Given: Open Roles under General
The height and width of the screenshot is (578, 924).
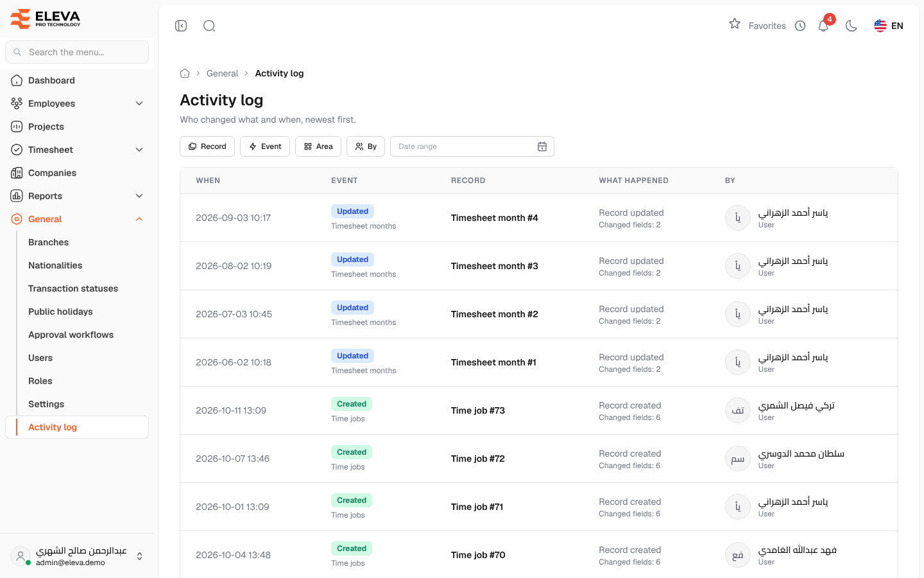Looking at the screenshot, I should (x=40, y=381).
